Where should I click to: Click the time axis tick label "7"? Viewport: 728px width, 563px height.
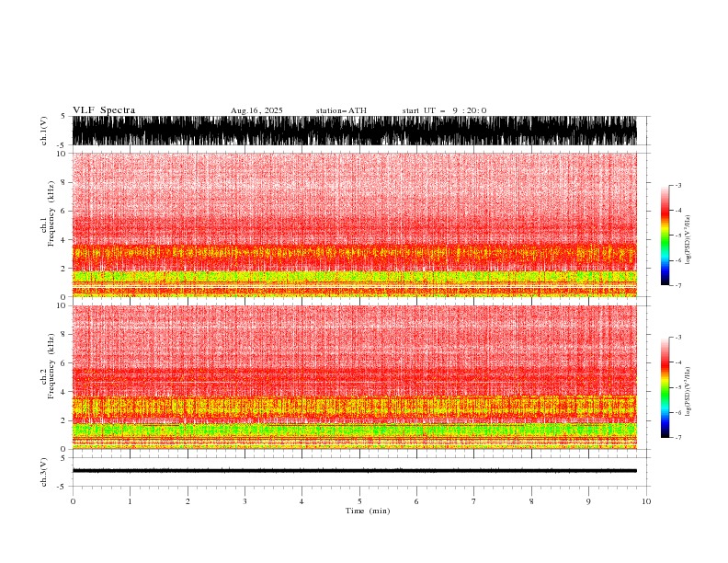click(x=474, y=501)
